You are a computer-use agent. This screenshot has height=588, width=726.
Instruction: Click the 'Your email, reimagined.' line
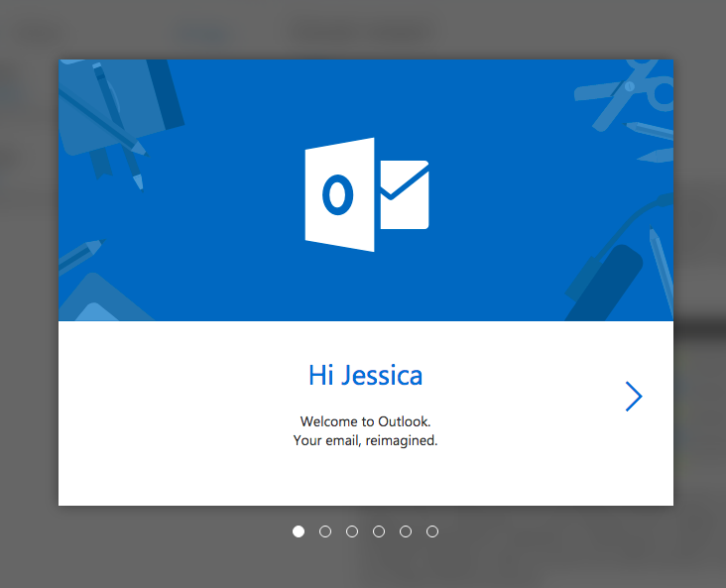365,440
